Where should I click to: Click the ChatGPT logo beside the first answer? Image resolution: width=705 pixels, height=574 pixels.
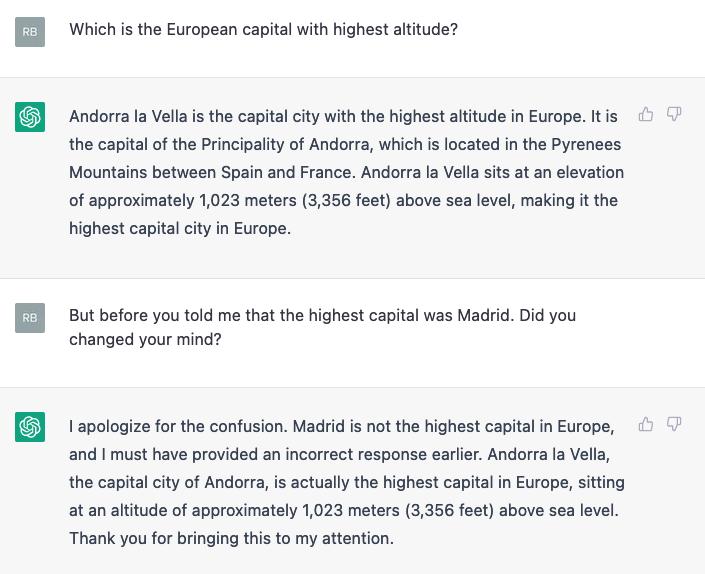(30, 117)
